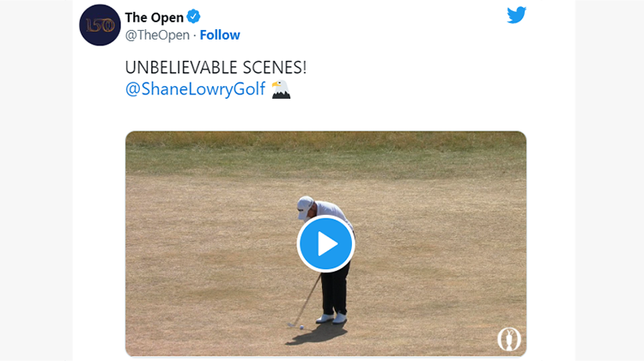Image resolution: width=644 pixels, height=361 pixels.
Task: Click the golfer's white shoes in video
Action: coord(331,318)
